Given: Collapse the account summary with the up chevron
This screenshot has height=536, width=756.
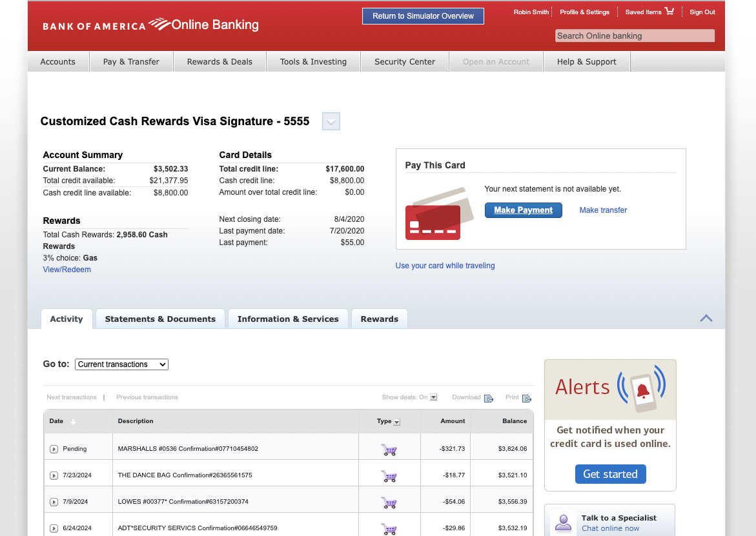Looking at the screenshot, I should coord(706,319).
